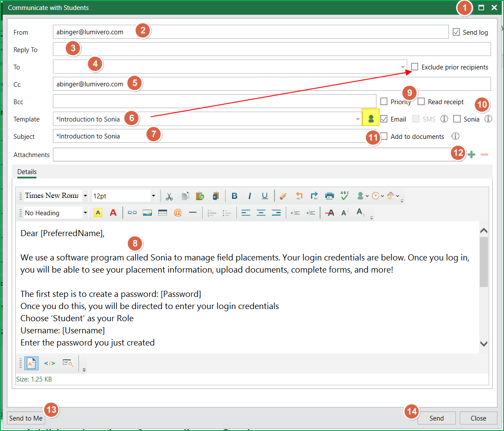Click the green person icon beside Template

370,118
